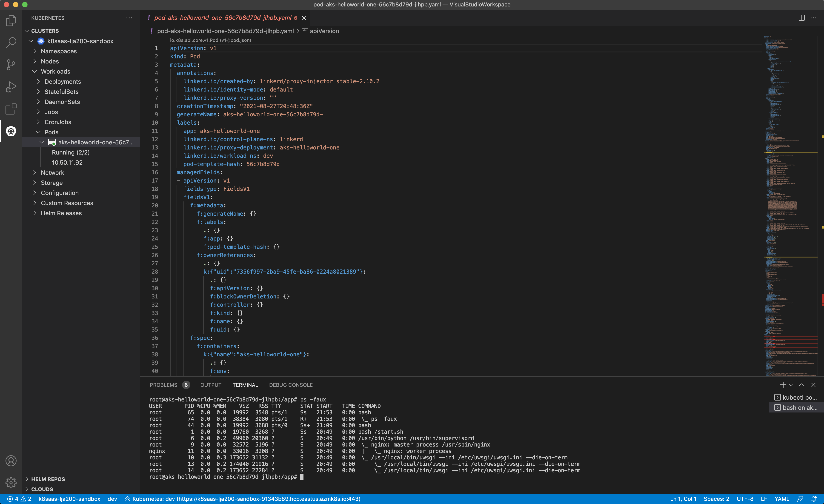The image size is (824, 504).
Task: Select the Kubernetes view icon
Action: [x=11, y=131]
